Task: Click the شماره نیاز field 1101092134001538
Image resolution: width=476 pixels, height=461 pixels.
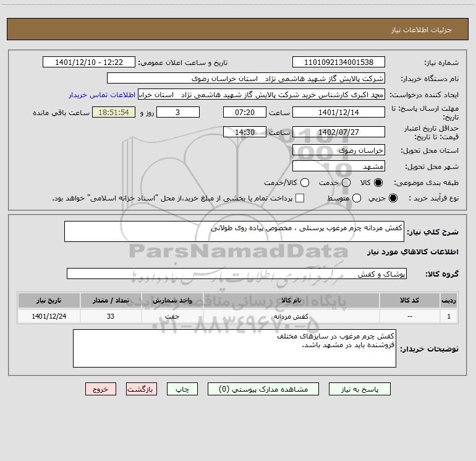Action: (x=339, y=62)
